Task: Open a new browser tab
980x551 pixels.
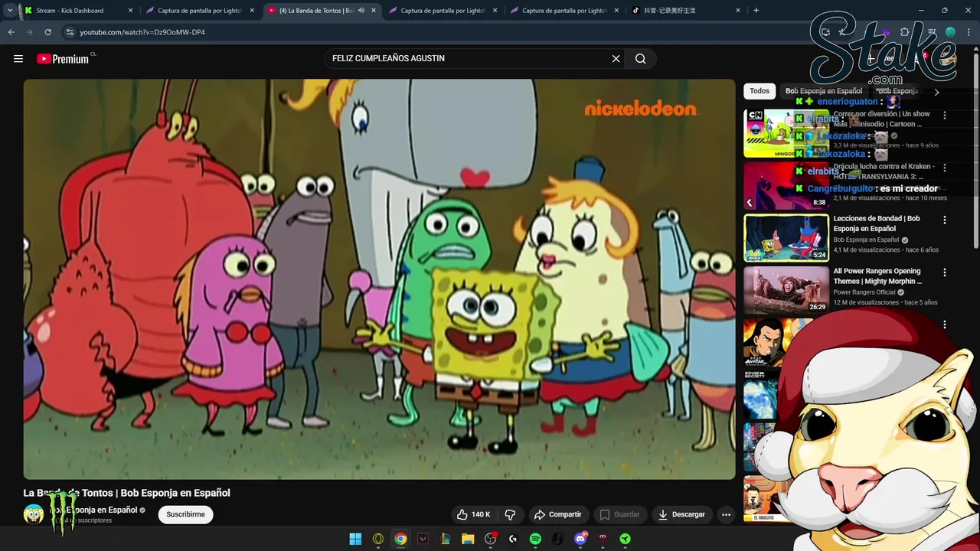Action: click(x=756, y=11)
